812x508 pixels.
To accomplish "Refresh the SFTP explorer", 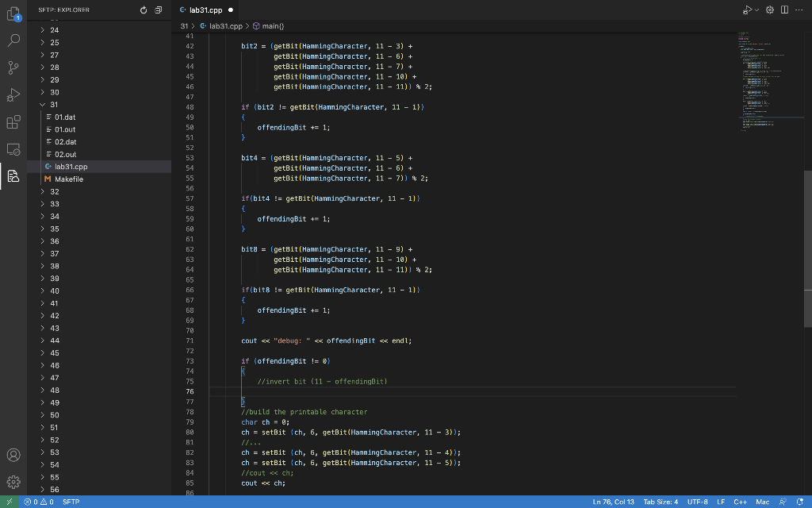I will pyautogui.click(x=144, y=10).
